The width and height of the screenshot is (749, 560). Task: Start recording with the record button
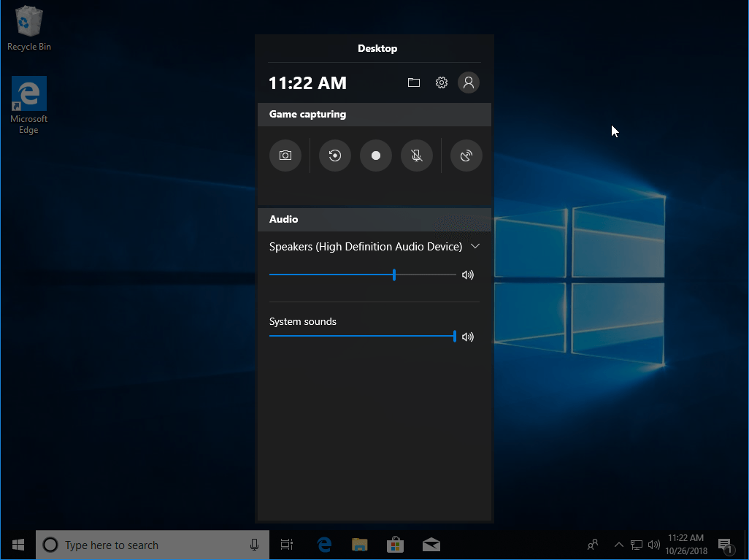[x=376, y=156]
